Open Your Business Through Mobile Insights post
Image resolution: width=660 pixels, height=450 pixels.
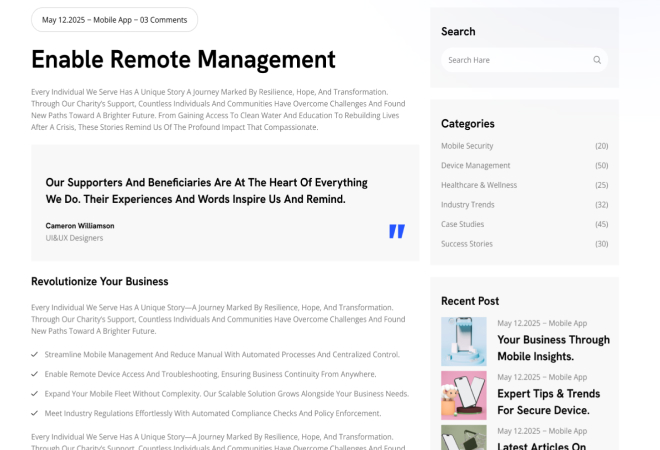[x=553, y=348]
